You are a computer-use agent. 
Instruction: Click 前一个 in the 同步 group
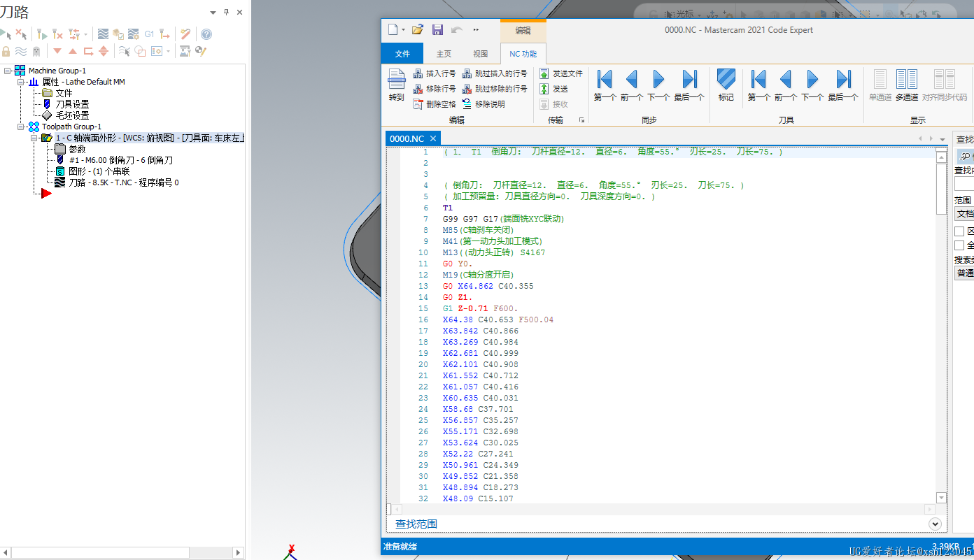coord(632,85)
